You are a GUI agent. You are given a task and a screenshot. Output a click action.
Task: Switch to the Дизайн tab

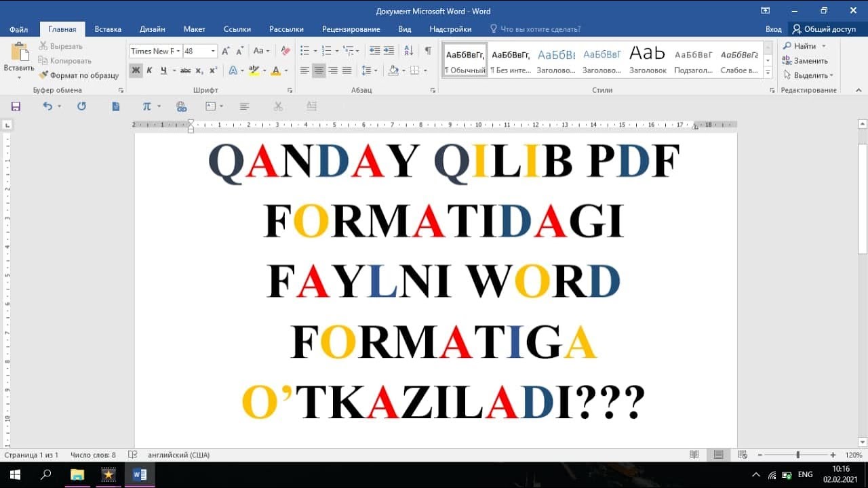153,29
